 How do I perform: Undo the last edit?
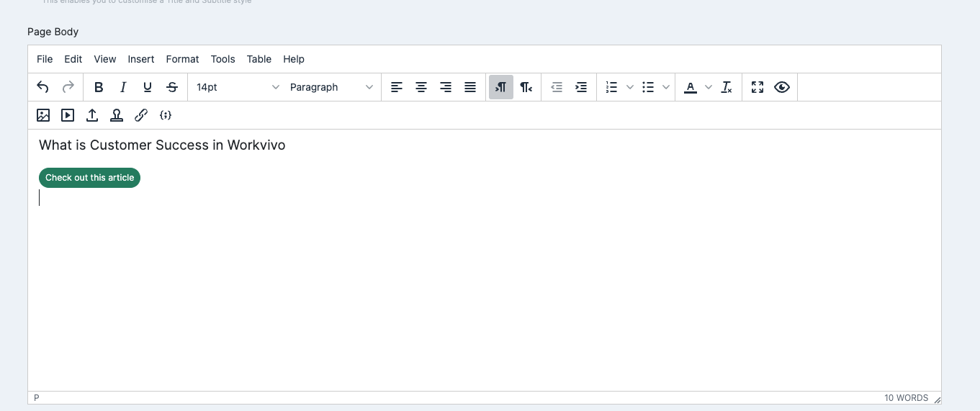tap(43, 87)
